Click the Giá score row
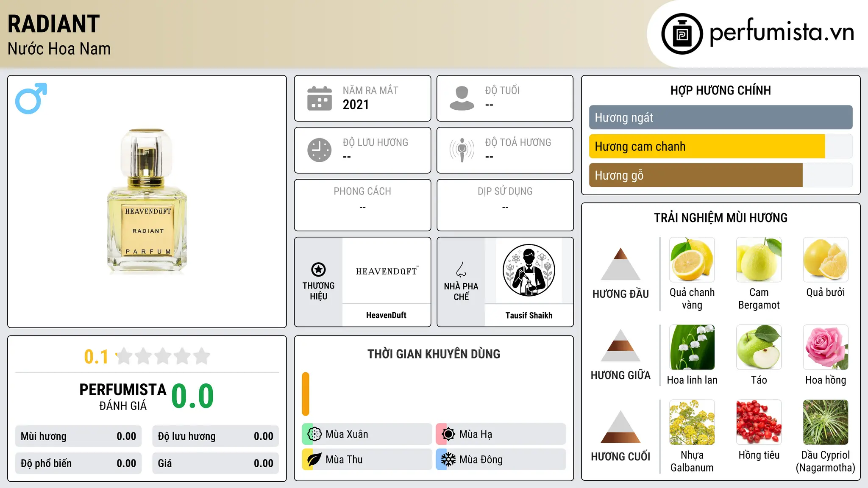868x488 pixels. point(216,463)
